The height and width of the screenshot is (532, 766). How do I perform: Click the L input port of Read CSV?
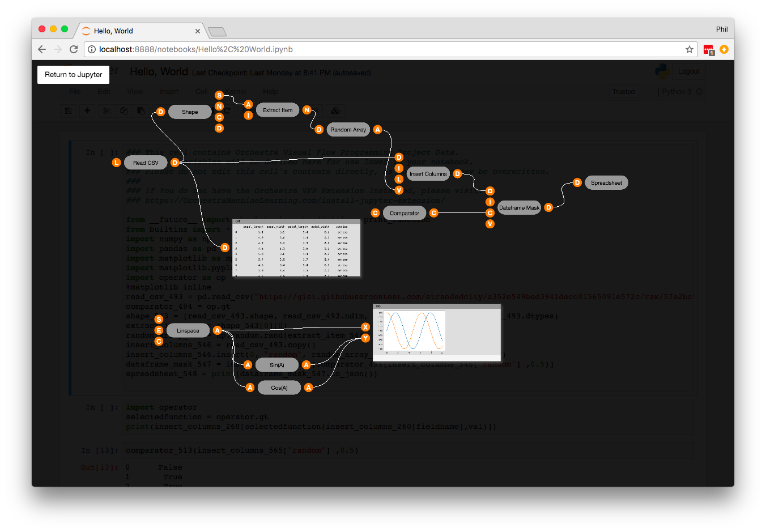tap(117, 163)
